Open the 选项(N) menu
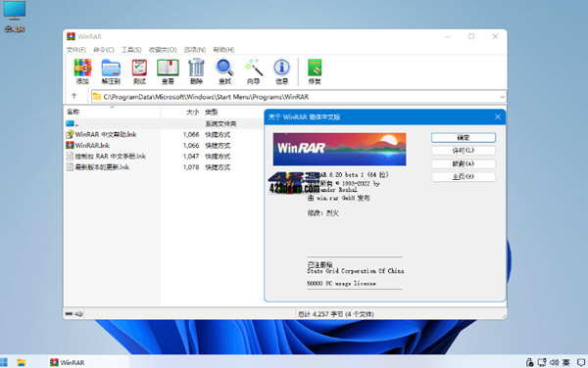This screenshot has width=588, height=368. (195, 49)
